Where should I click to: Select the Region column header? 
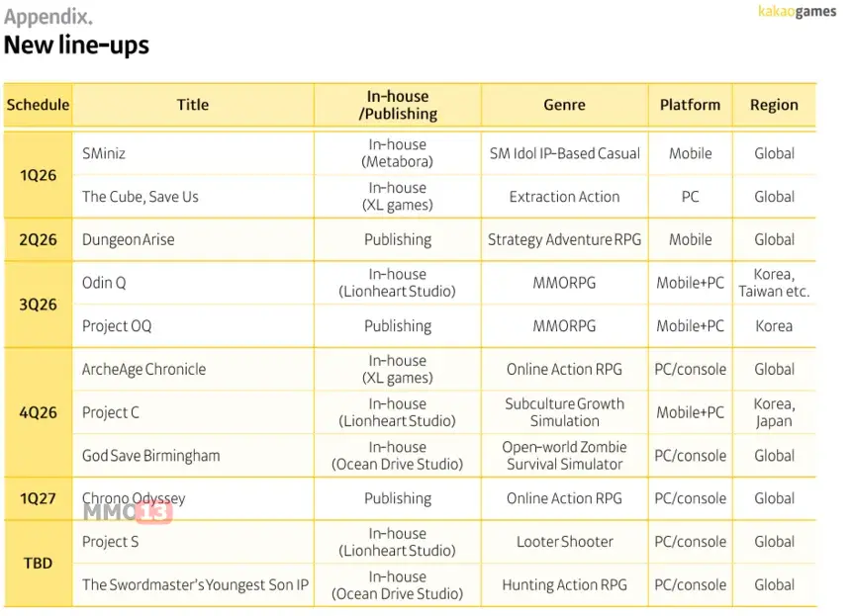tap(774, 105)
